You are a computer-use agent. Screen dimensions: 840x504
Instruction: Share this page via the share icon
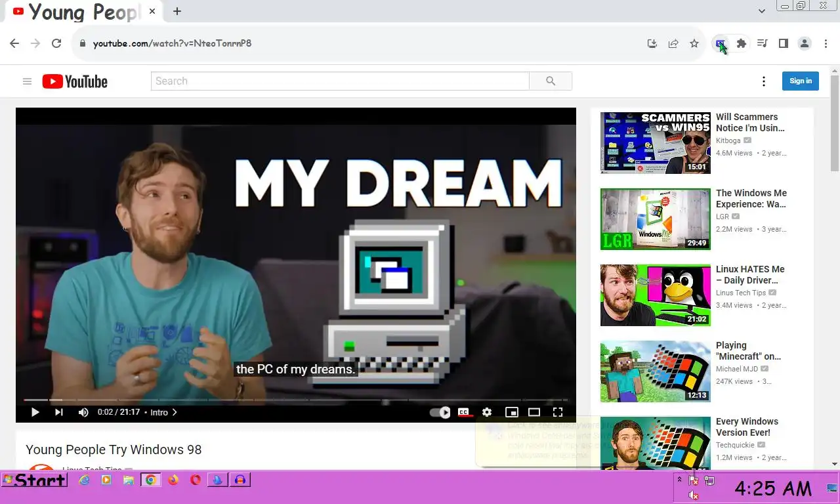[673, 43]
